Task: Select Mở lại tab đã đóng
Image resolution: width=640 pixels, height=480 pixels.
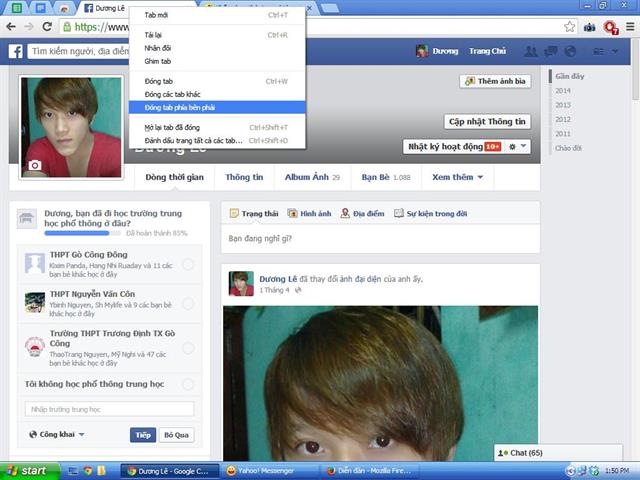Action: point(217,127)
